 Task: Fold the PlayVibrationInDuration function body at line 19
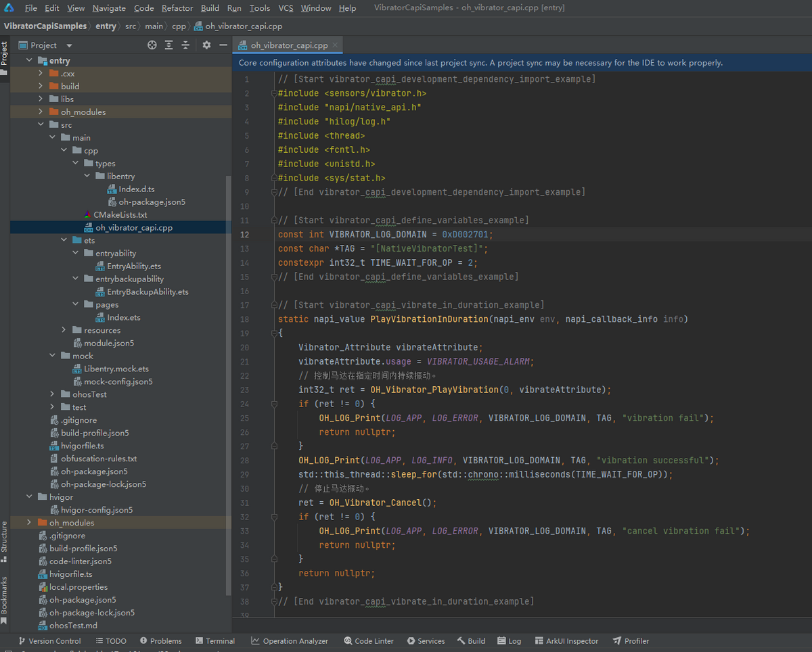[274, 333]
